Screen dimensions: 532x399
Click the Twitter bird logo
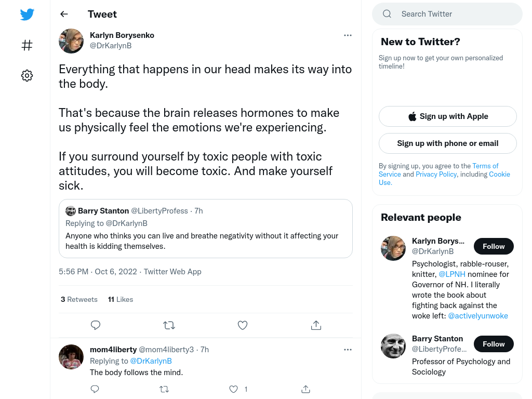pyautogui.click(x=27, y=14)
